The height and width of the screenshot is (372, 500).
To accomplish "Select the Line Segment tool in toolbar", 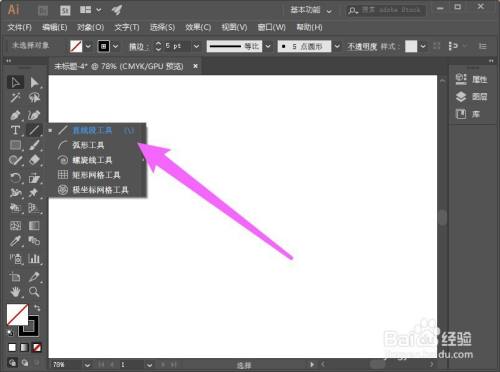I will 34,130.
